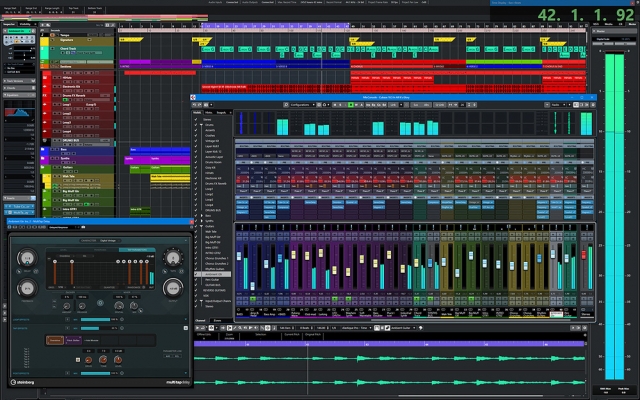Collapse Input/Output Channels in visibility list
640x400 pixels.
tap(201, 301)
